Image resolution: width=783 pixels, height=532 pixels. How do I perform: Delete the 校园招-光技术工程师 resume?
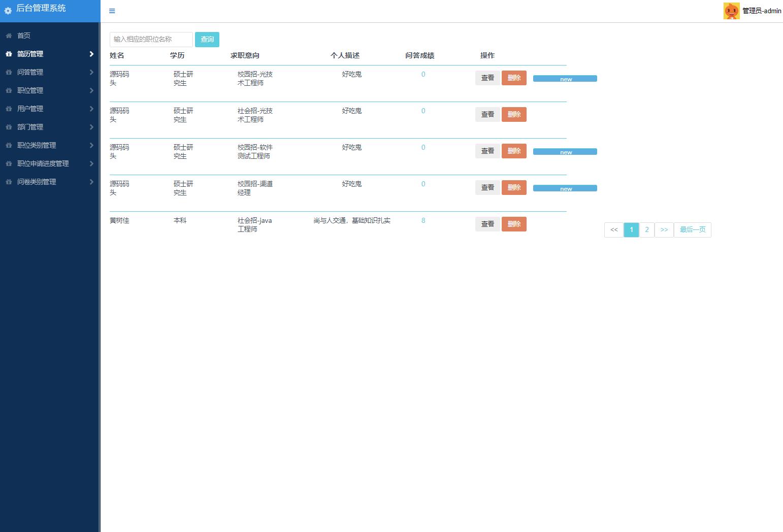tap(514, 78)
